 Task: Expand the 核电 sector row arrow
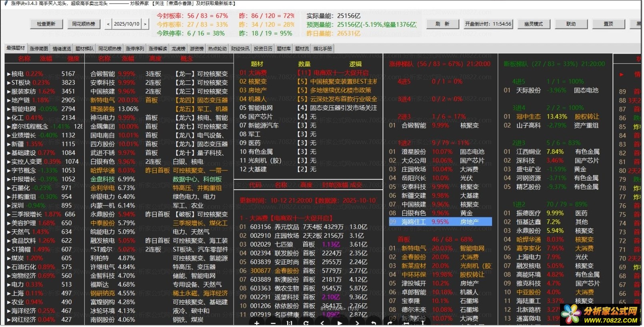point(9,74)
